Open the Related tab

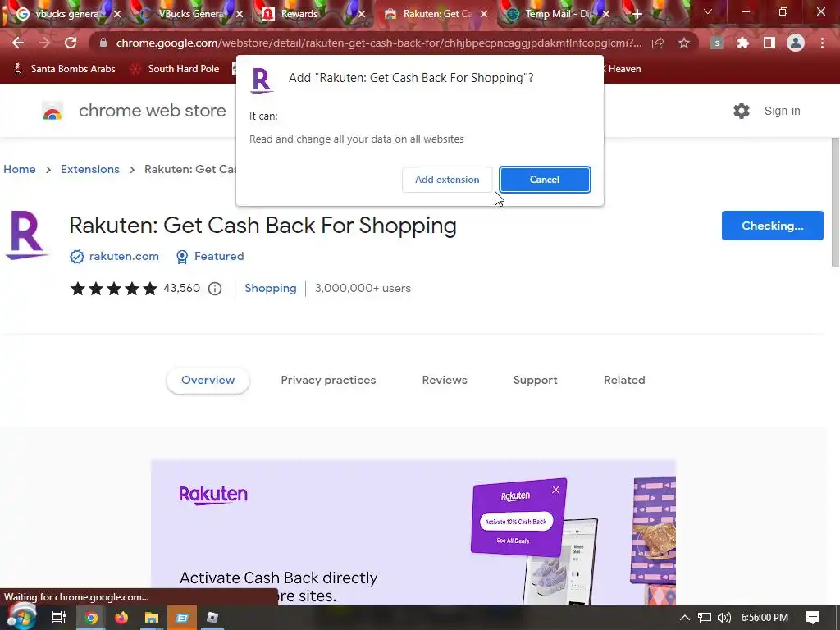coord(624,381)
